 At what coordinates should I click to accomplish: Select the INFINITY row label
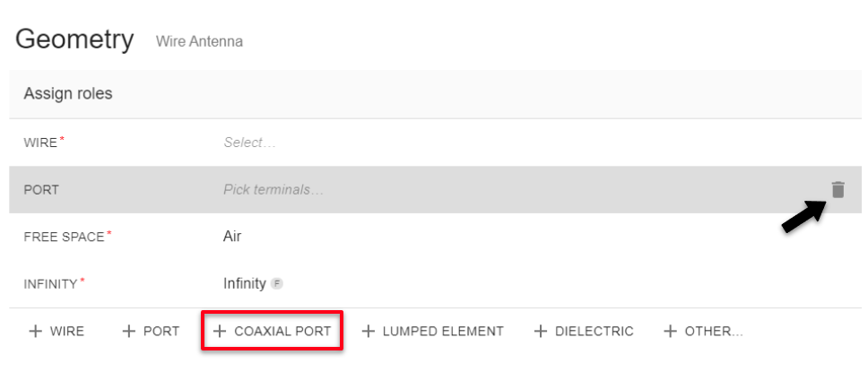[51, 283]
